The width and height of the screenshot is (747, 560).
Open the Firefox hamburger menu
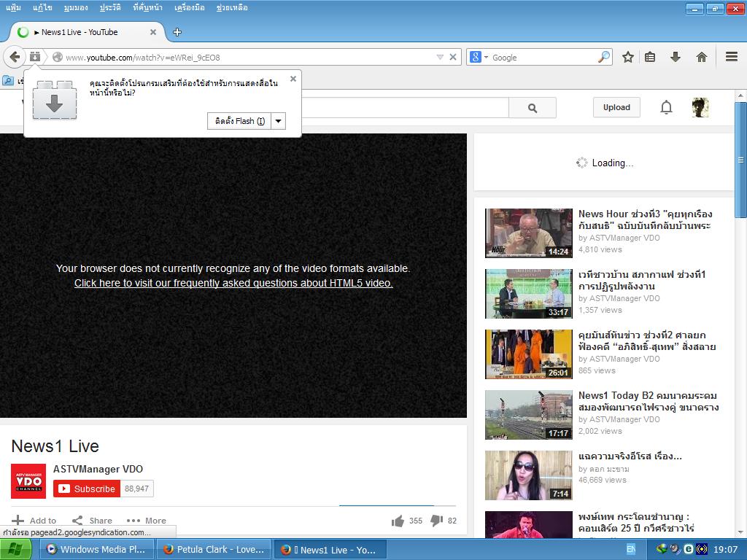pos(732,57)
